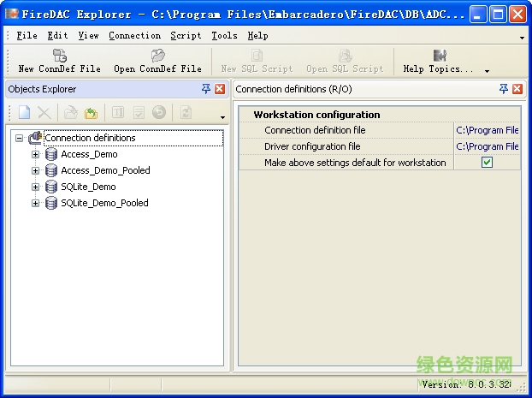This screenshot has height=398, width=532.
Task: Select the SQLite_Demo connection label
Action: tap(88, 187)
